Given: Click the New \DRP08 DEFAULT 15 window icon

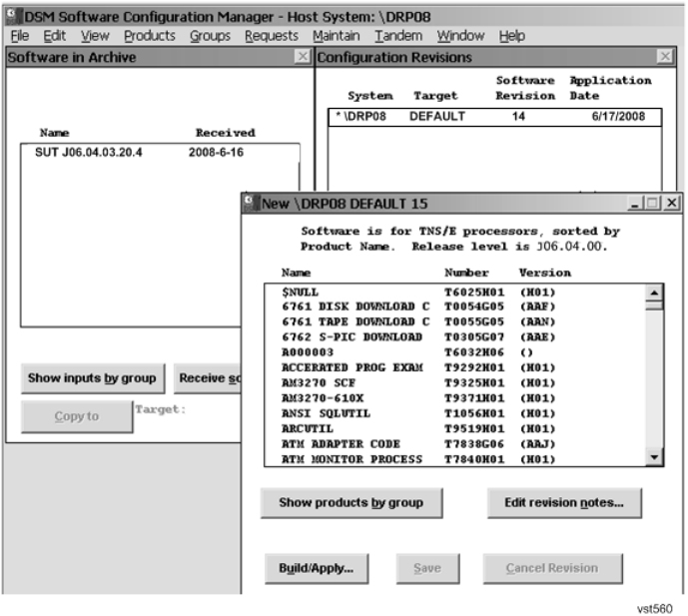Looking at the screenshot, I should coord(254,204).
